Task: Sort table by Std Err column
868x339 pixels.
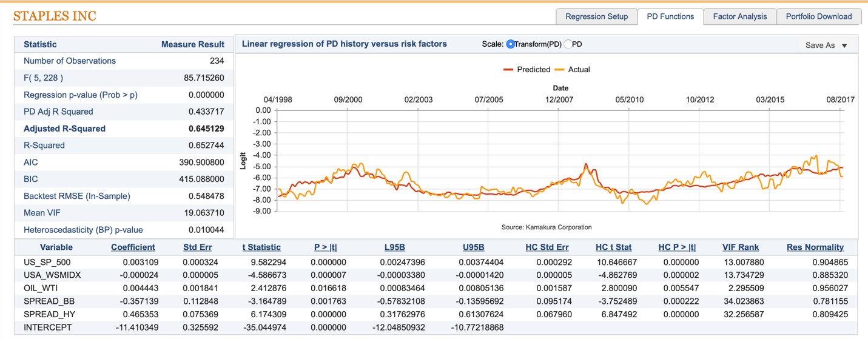Action: coord(198,247)
